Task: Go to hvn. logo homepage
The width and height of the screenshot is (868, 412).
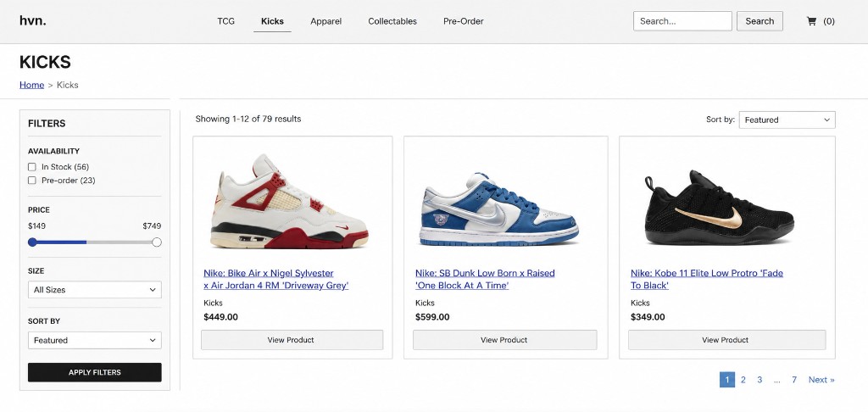Action: tap(33, 20)
